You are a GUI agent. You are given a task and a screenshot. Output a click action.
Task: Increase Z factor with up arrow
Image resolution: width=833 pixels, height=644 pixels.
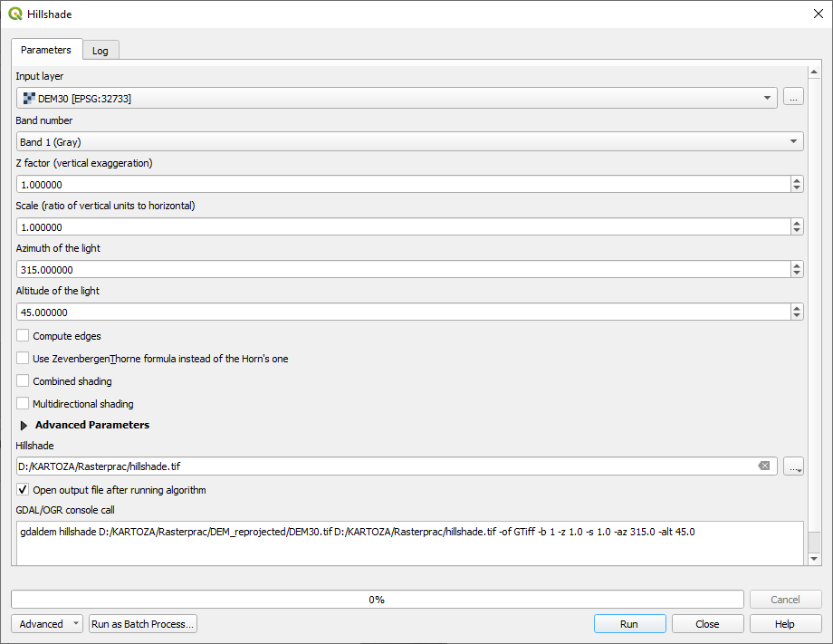pos(797,180)
